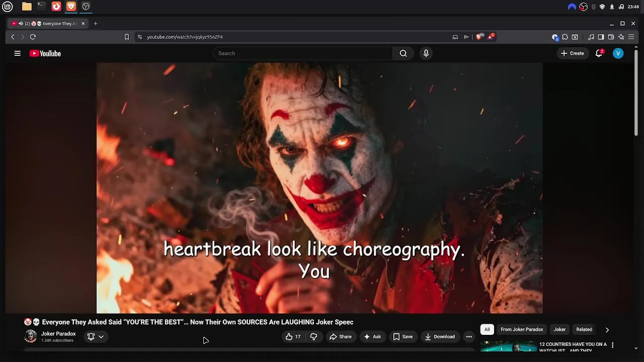Expand subscription notification options chevron
Viewport: 644px width, 362px height.
coord(101,337)
